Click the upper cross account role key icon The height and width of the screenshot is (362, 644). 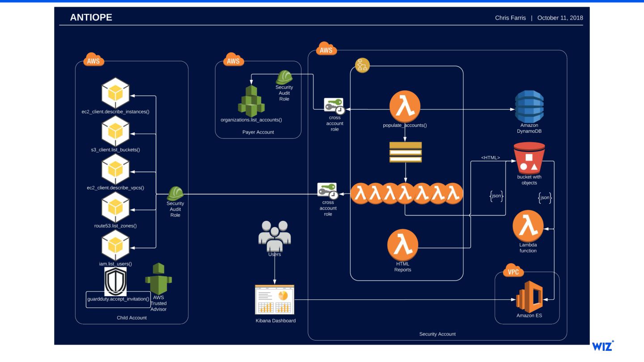click(x=335, y=107)
